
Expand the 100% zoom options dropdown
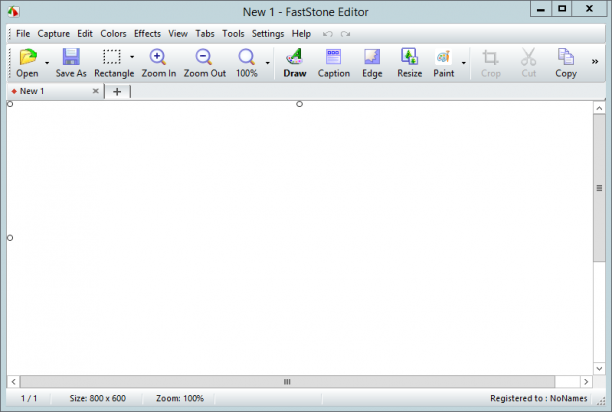[268, 62]
